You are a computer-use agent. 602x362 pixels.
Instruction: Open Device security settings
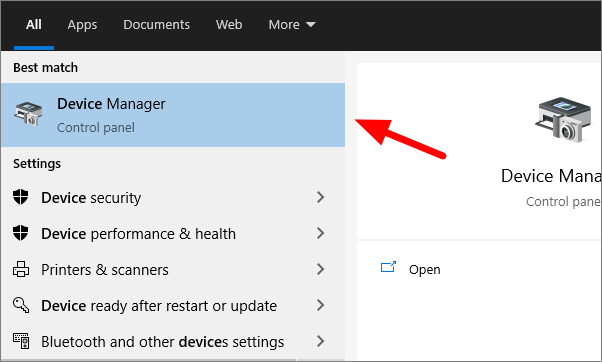click(173, 198)
